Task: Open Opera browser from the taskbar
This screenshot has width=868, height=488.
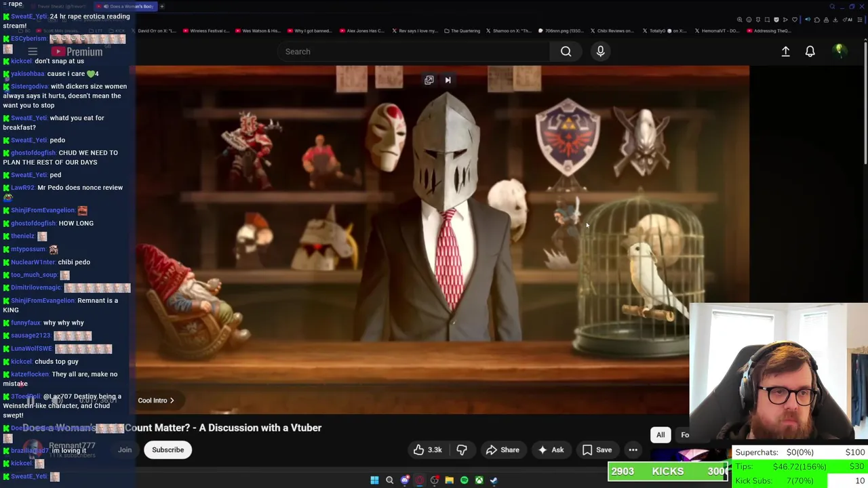Action: coord(420,481)
